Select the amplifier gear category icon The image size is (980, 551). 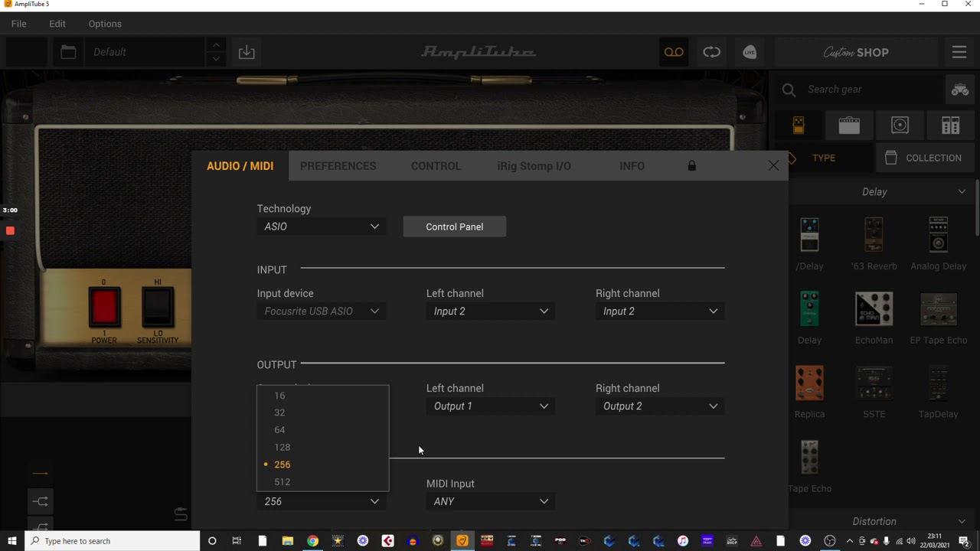[x=849, y=126]
